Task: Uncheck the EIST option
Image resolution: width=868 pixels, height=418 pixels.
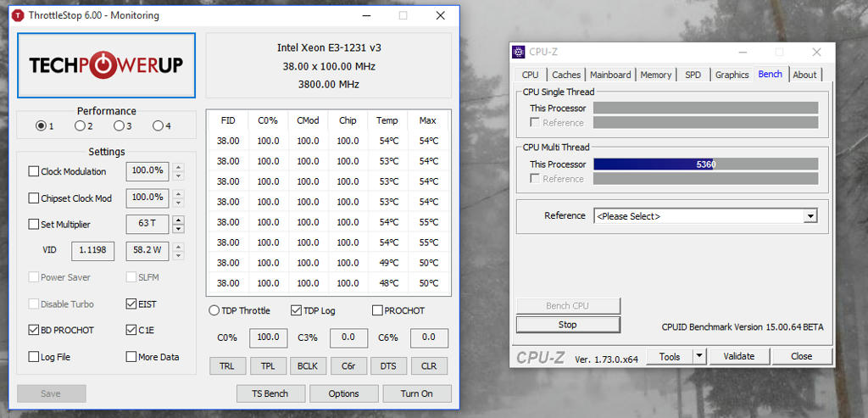Action: pyautogui.click(x=131, y=304)
